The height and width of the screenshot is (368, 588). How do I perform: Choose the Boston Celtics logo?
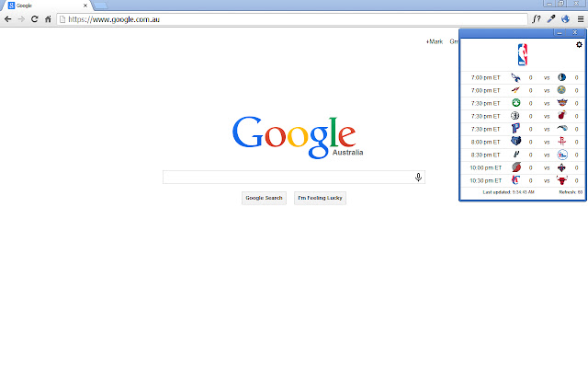tap(516, 103)
